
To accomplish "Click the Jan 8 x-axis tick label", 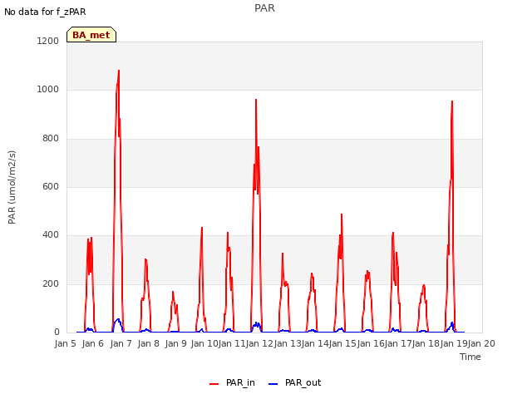I will pyautogui.click(x=148, y=343).
